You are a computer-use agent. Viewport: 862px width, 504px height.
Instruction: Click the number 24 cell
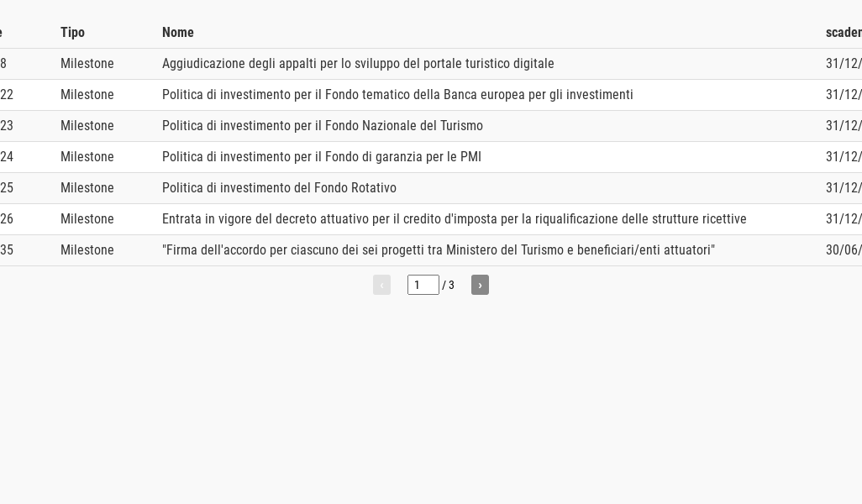(7, 157)
